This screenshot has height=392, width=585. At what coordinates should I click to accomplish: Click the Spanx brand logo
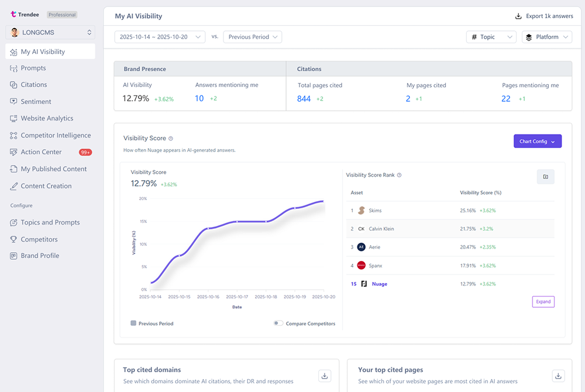click(361, 266)
